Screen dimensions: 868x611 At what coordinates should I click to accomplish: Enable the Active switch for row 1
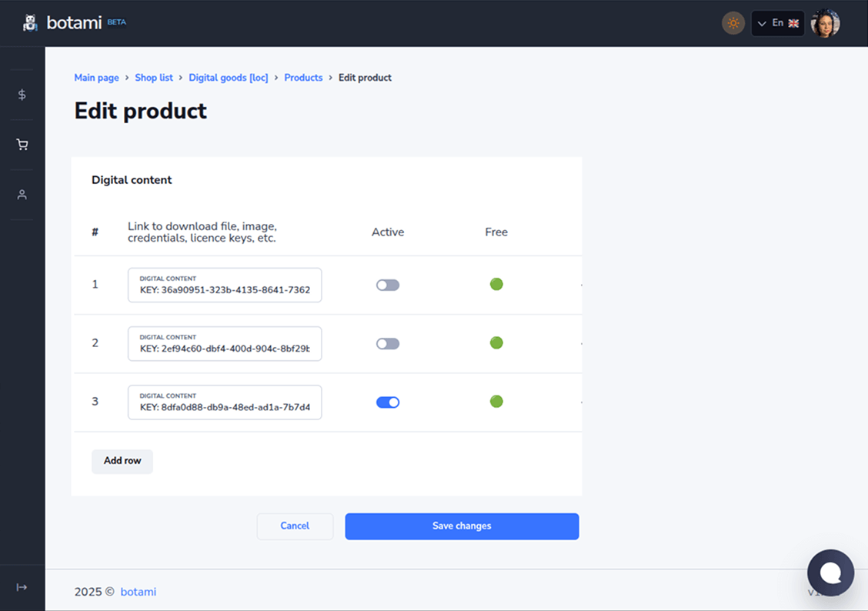click(388, 285)
